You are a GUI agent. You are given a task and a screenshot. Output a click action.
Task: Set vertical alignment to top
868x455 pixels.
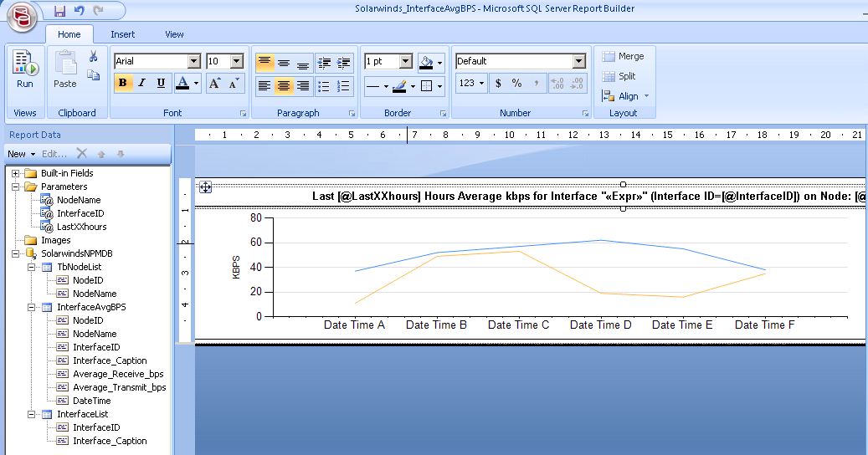point(265,63)
